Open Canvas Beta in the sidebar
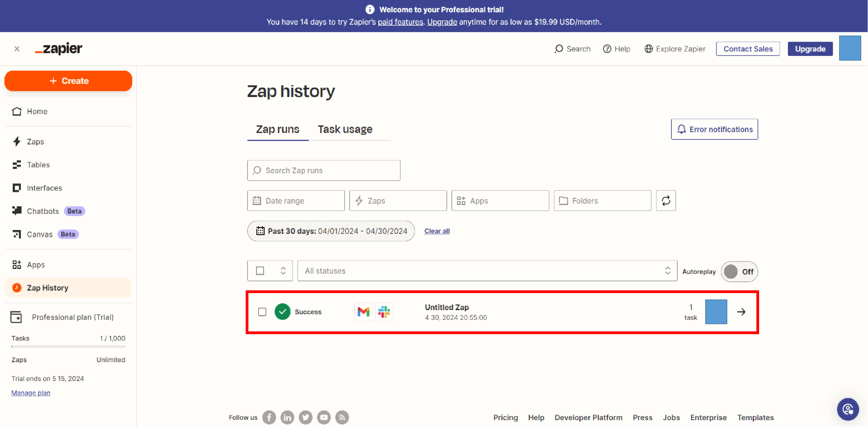 coord(68,234)
